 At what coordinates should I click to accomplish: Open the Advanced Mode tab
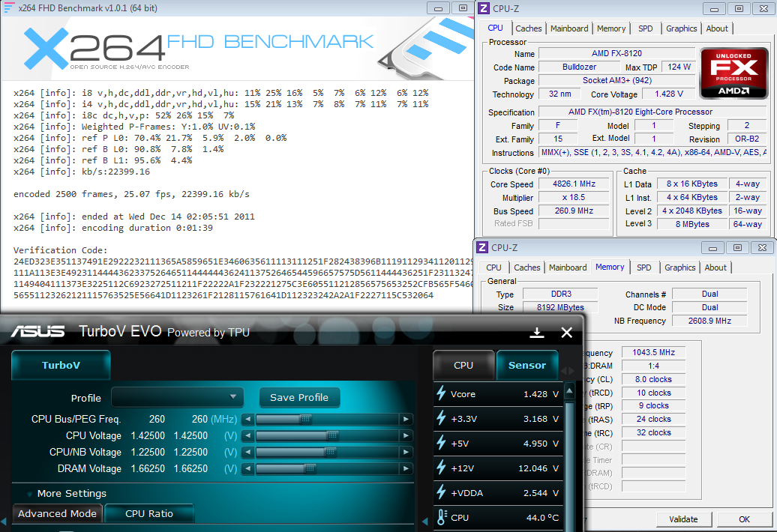tap(58, 514)
